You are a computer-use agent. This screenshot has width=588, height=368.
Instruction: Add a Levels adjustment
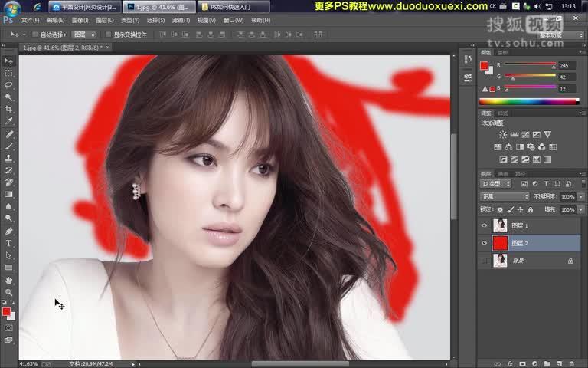tap(514, 134)
